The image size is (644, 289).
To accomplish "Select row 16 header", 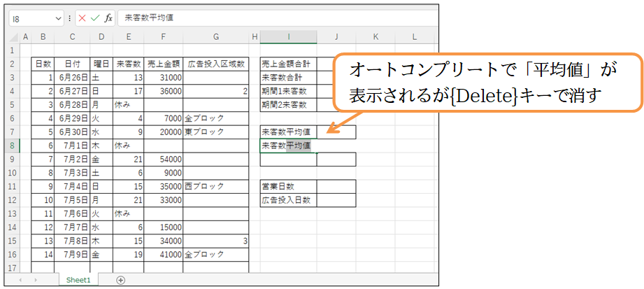I will [14, 255].
